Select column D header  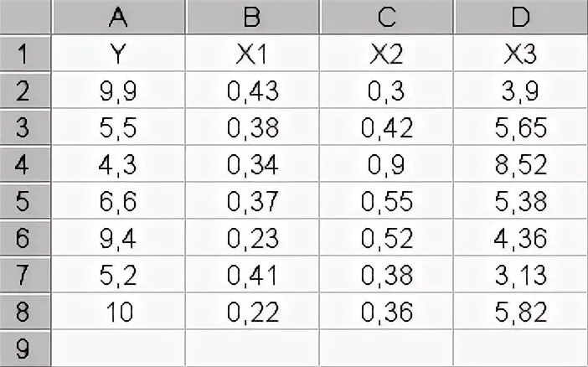[520, 17]
